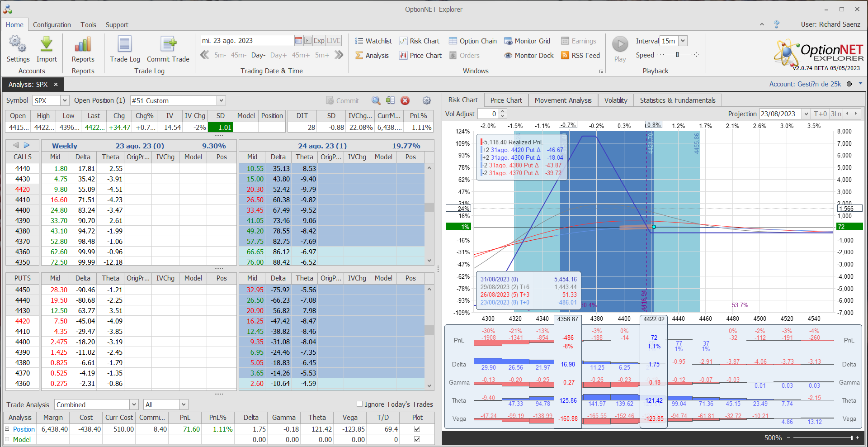Enable Ignore Today's Trades checkbox

coord(360,404)
